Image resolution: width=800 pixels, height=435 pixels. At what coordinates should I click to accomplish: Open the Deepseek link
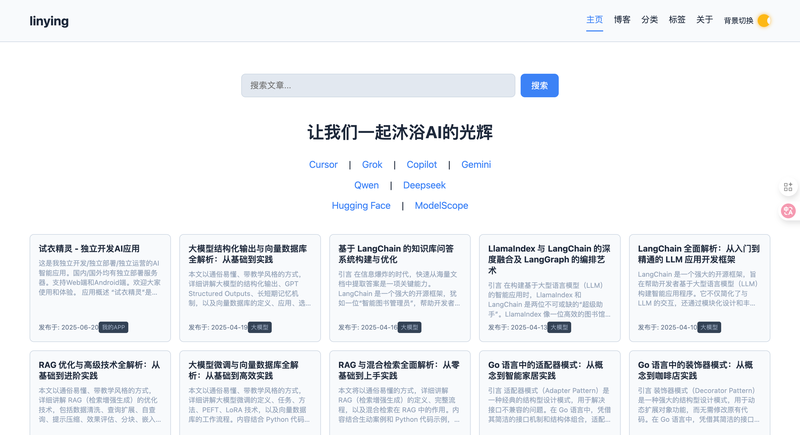(x=424, y=185)
